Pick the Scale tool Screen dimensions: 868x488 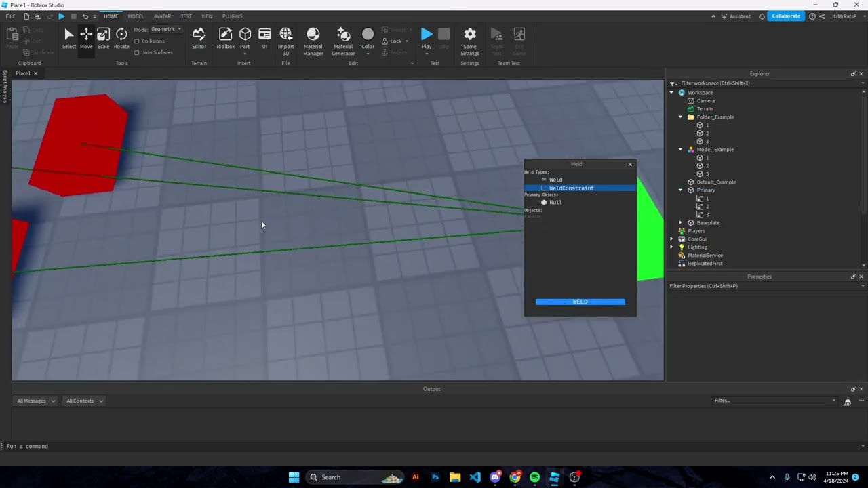click(x=103, y=38)
